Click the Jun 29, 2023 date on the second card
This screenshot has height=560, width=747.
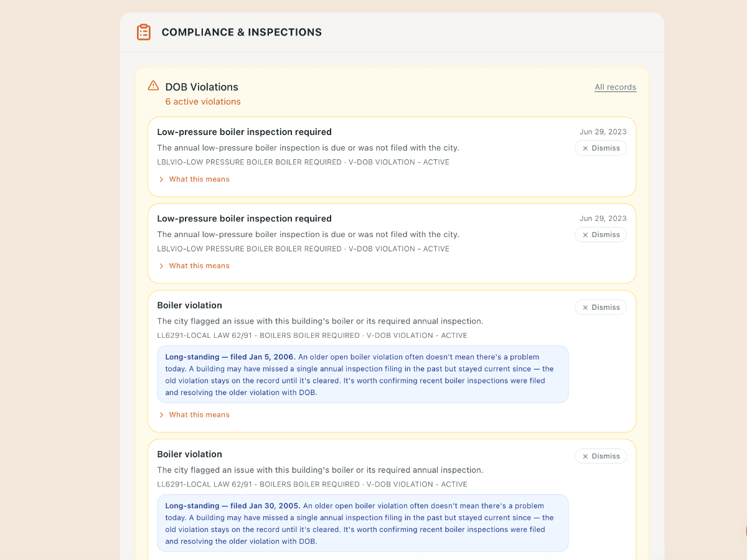click(603, 218)
